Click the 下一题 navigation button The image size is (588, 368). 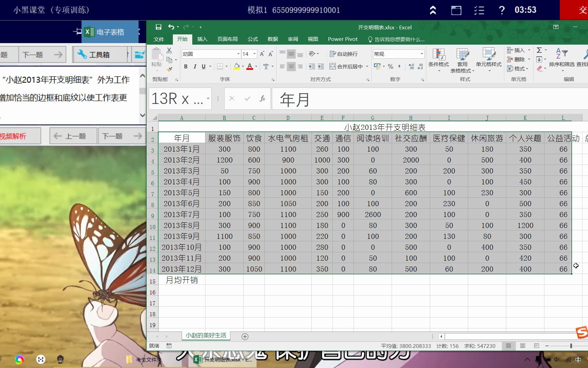click(121, 136)
